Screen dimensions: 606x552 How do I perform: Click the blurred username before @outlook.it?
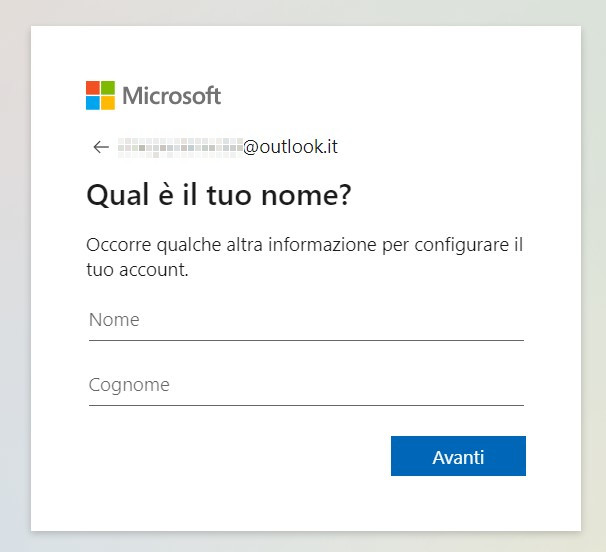pyautogui.click(x=180, y=147)
